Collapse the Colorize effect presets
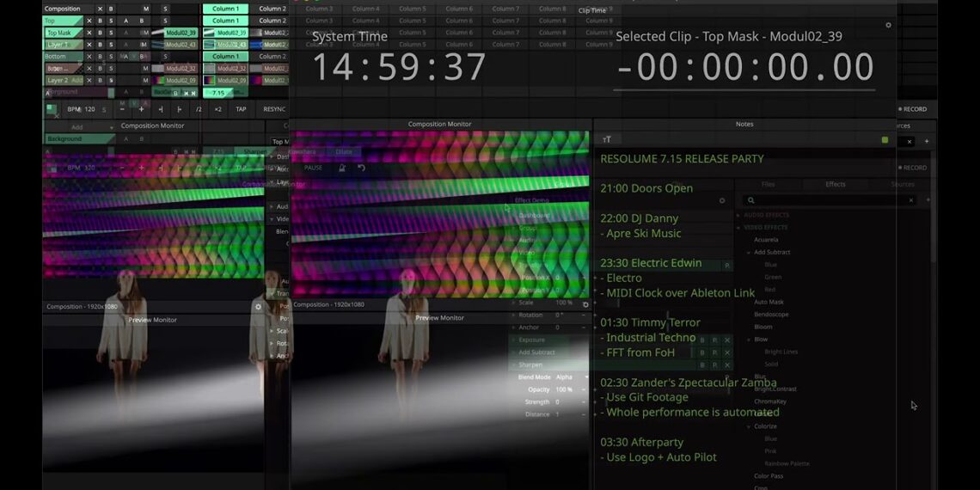Image resolution: width=980 pixels, height=490 pixels. tap(749, 426)
